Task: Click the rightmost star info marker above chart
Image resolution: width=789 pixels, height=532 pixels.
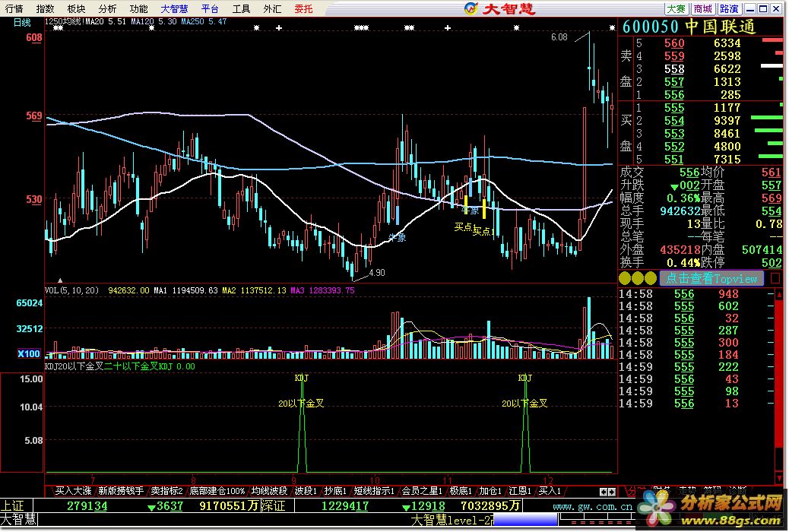Action: (612, 27)
